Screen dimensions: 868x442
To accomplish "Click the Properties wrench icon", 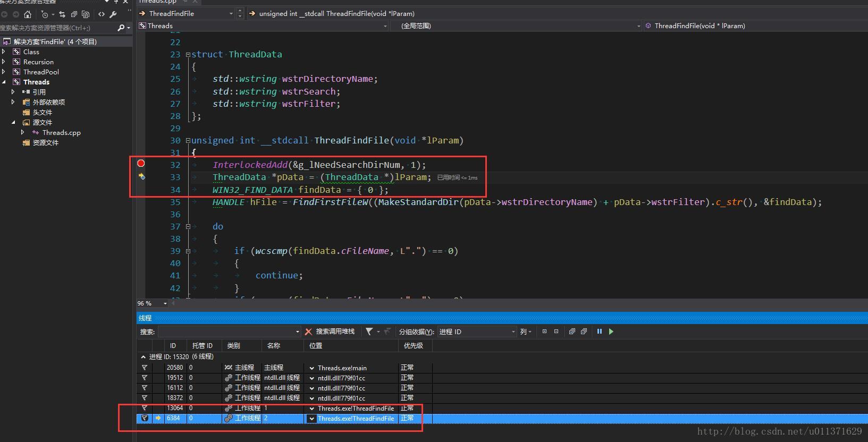I will click(x=113, y=14).
